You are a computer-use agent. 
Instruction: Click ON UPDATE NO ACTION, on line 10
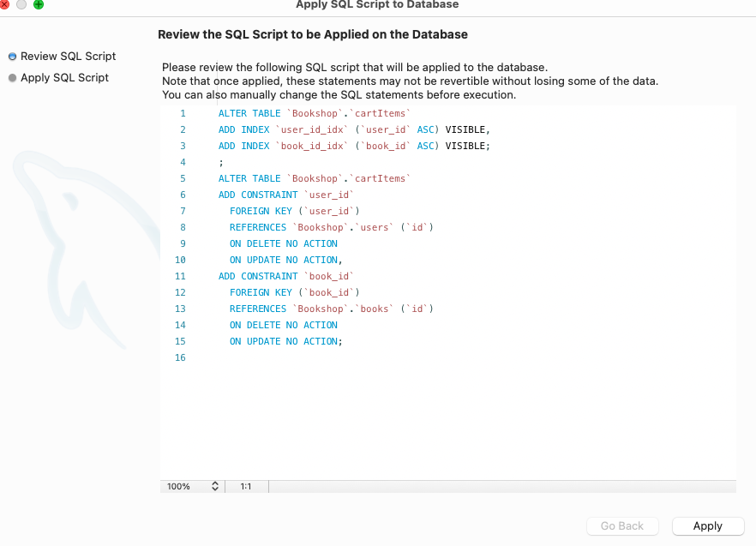click(x=286, y=260)
